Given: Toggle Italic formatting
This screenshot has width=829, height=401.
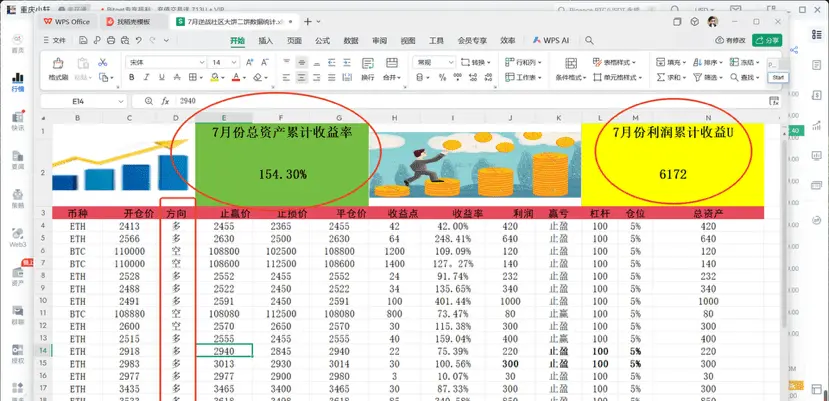Looking at the screenshot, I should point(147,77).
